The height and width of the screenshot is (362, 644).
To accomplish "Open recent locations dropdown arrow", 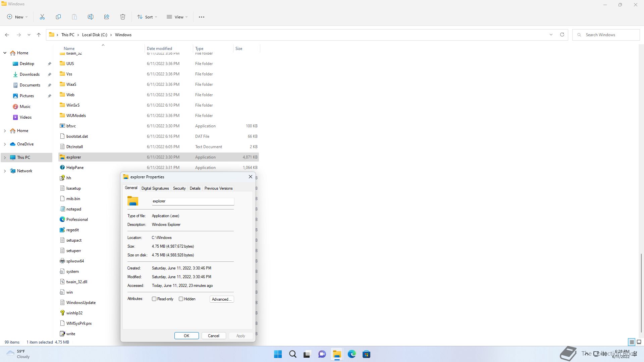I will 29,35.
